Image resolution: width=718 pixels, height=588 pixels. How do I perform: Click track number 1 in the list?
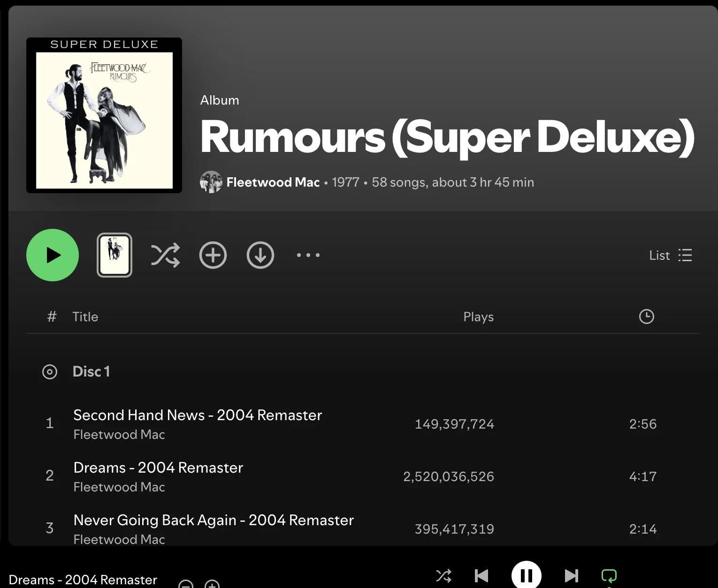click(50, 423)
